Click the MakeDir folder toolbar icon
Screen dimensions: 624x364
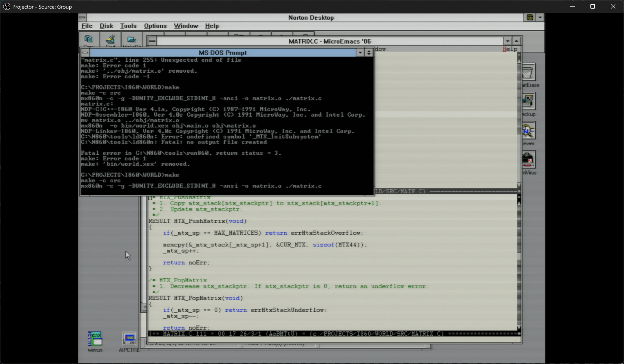pyautogui.click(x=131, y=40)
